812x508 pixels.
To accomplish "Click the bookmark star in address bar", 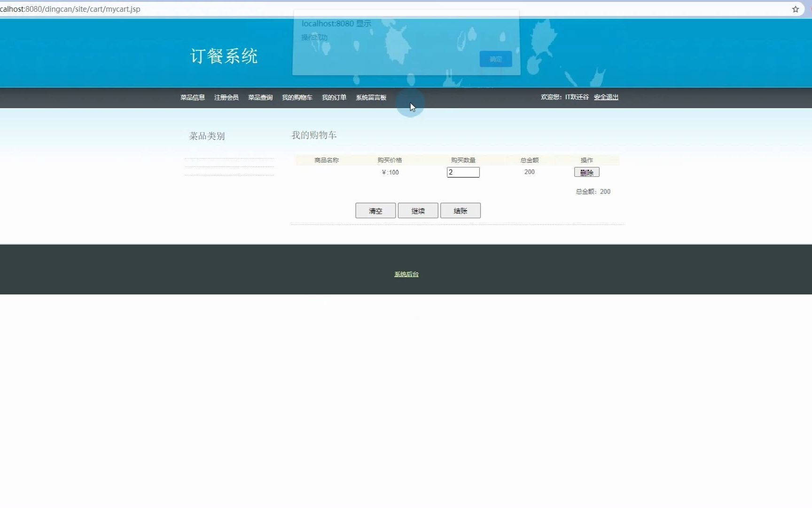I will tap(796, 9).
